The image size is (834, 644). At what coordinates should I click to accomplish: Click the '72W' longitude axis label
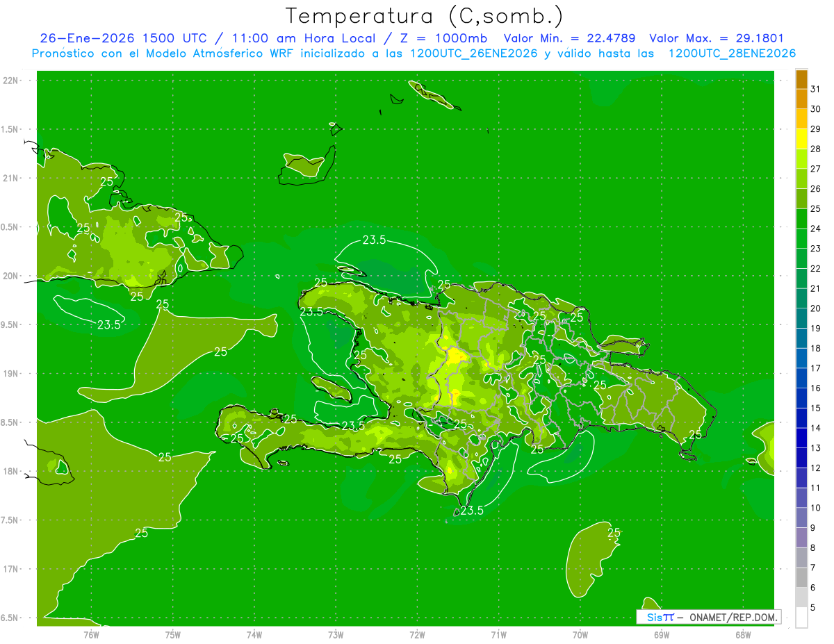[417, 634]
